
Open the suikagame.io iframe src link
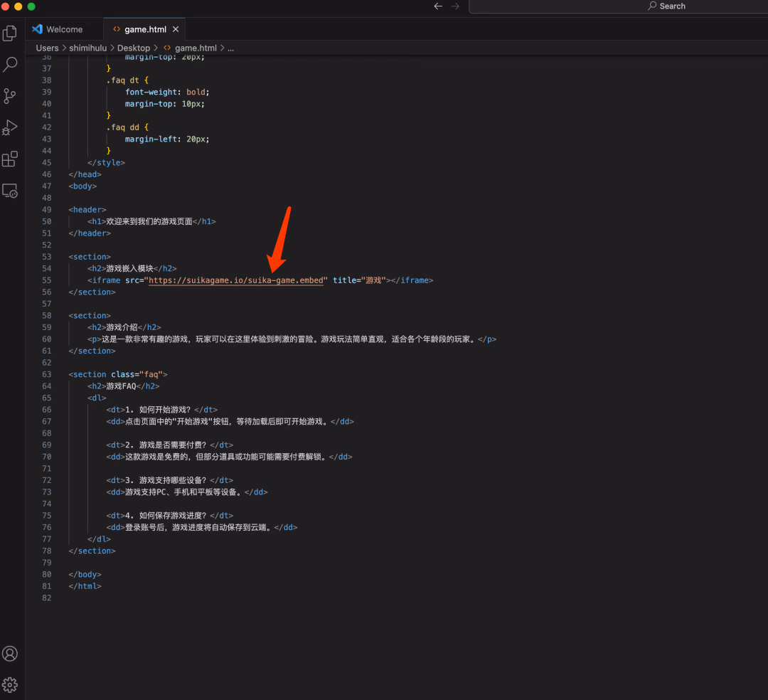pos(235,280)
